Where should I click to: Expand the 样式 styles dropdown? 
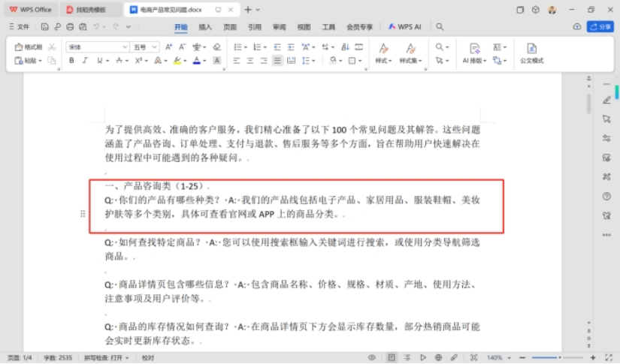pos(383,60)
